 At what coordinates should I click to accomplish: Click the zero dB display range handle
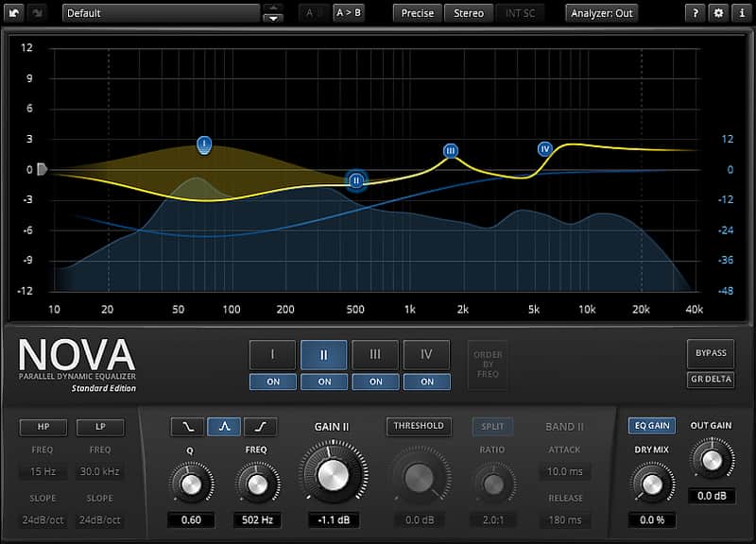42,169
